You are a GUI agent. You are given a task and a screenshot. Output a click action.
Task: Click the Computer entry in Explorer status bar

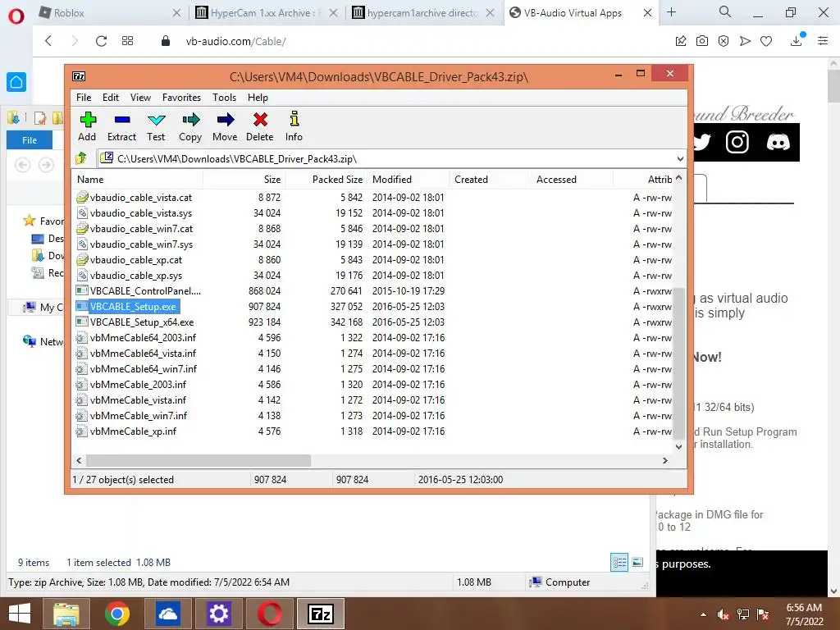559,582
